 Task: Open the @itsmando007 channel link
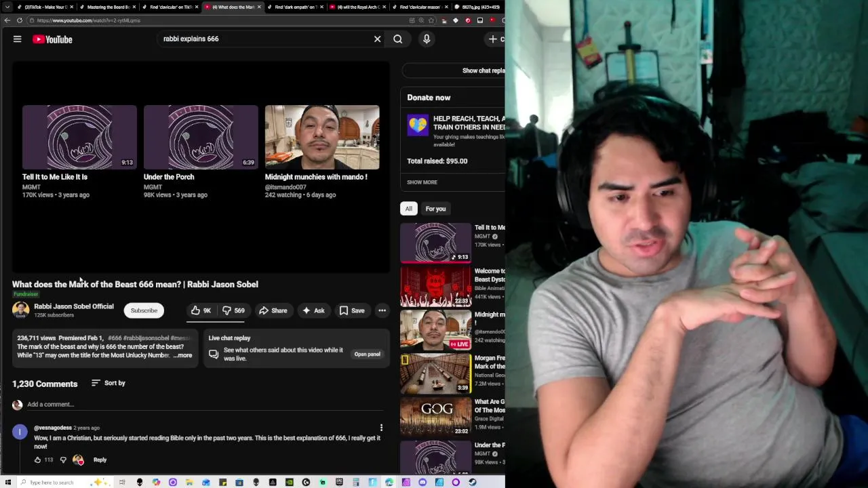click(285, 187)
